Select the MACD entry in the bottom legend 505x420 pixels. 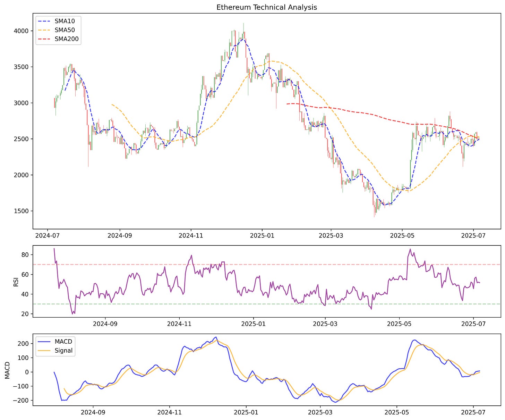click(63, 342)
